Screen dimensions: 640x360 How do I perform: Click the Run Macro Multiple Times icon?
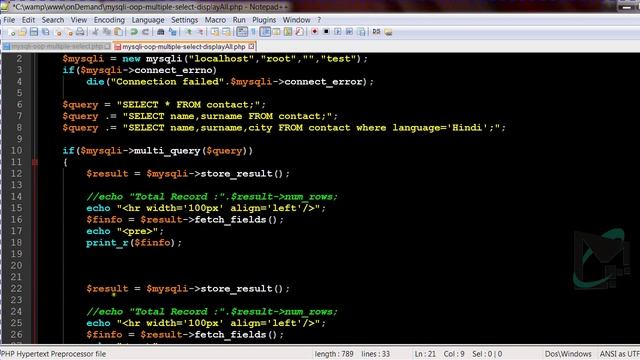pos(349,32)
